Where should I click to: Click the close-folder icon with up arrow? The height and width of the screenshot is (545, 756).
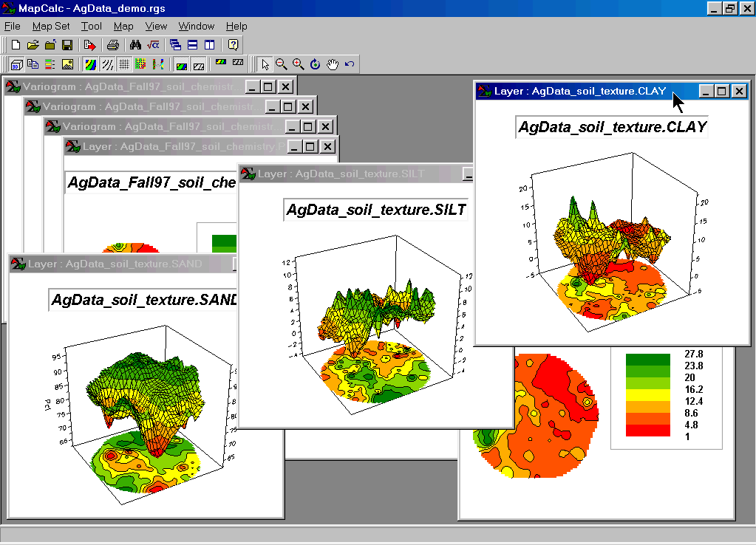50,45
